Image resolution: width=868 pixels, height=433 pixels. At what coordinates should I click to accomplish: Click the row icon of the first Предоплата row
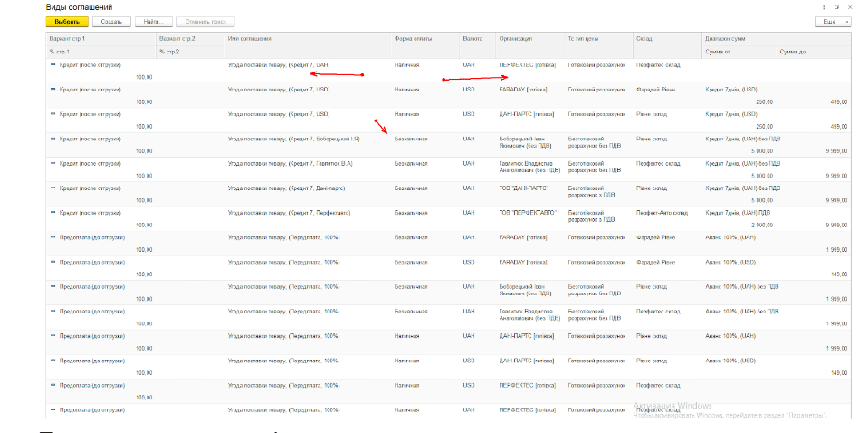[x=53, y=236]
